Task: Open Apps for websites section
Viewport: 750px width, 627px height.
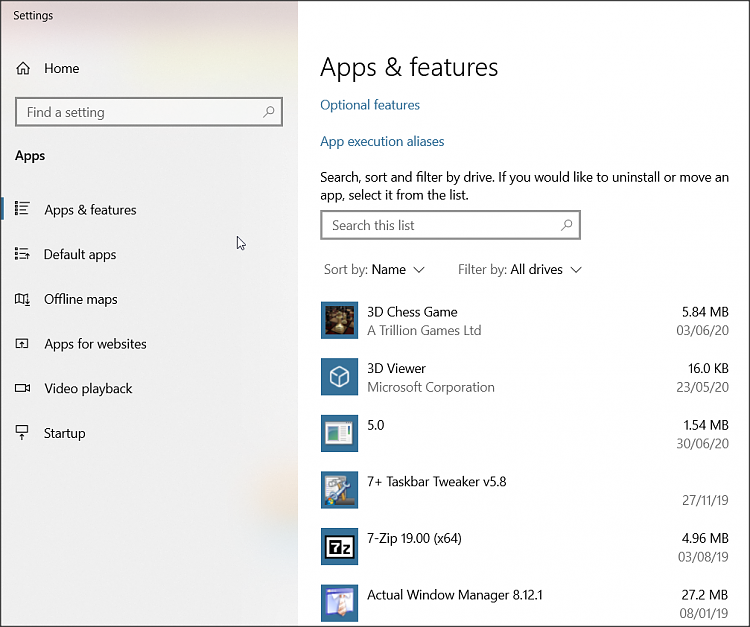Action: tap(95, 344)
